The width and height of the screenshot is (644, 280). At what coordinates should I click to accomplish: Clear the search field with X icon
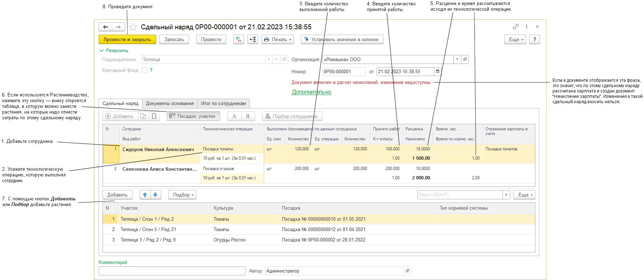click(x=506, y=195)
